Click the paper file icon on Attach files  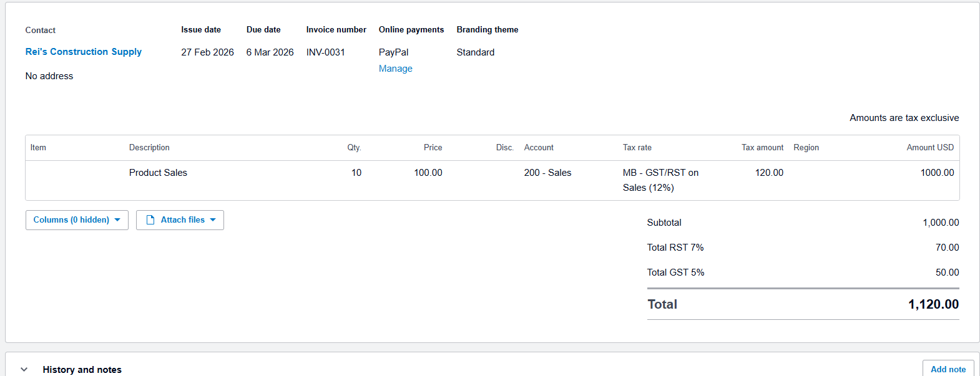click(150, 220)
